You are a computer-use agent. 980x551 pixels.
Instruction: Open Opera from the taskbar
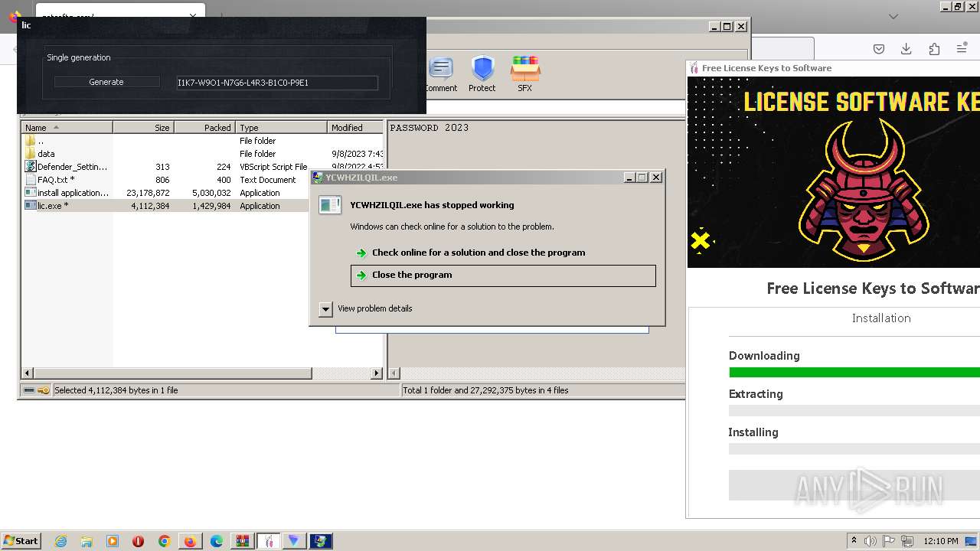139,541
